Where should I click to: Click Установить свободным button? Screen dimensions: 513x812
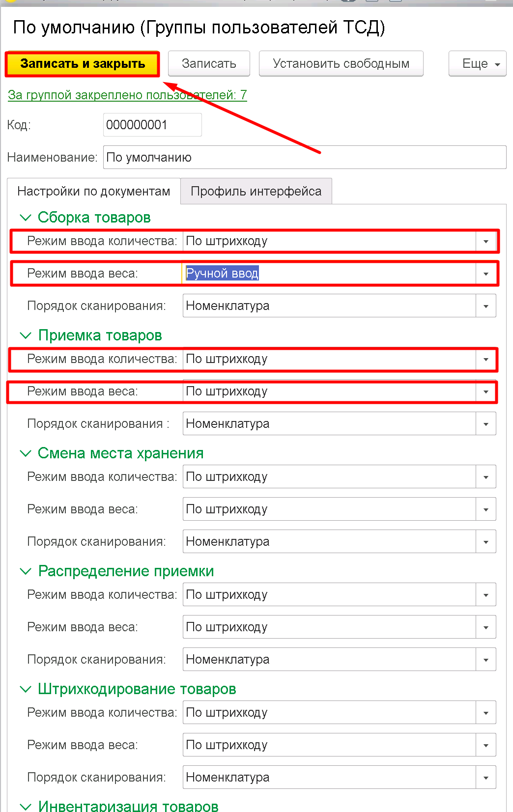[341, 64]
